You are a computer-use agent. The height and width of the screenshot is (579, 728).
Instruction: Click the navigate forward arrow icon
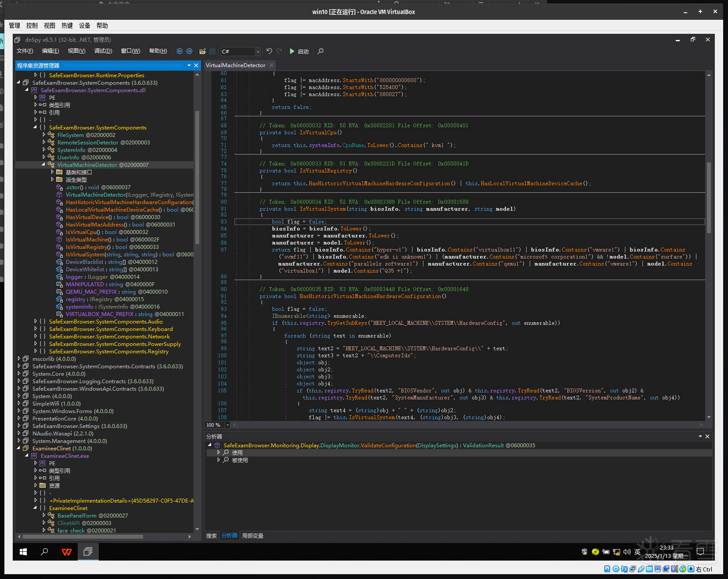189,51
